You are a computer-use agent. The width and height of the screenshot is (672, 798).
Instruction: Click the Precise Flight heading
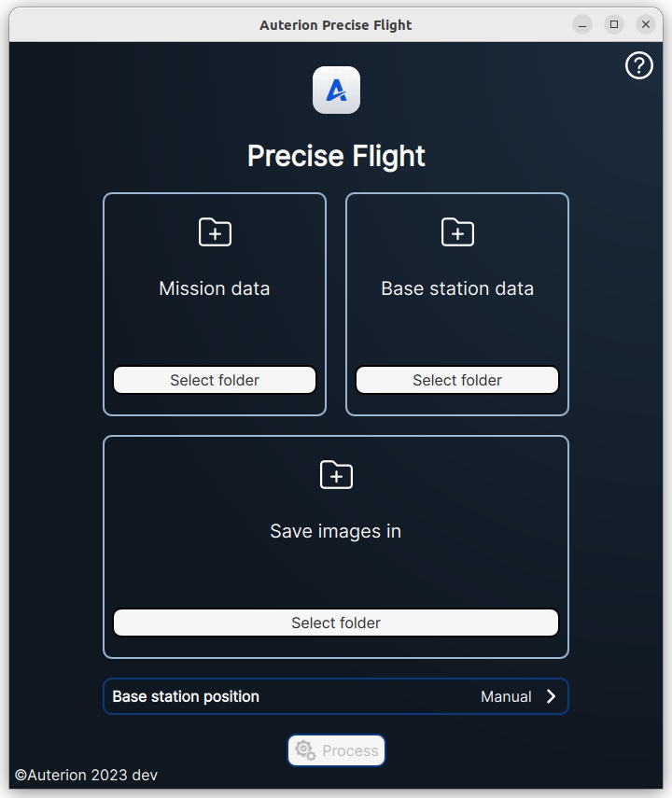point(336,156)
